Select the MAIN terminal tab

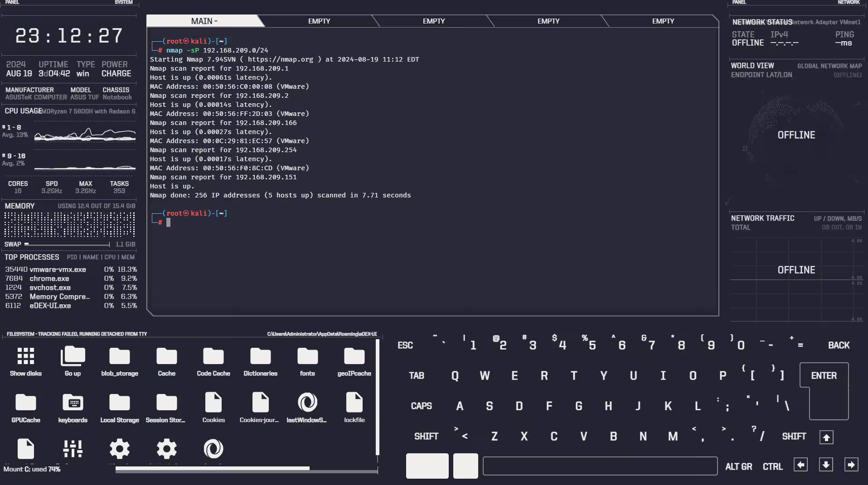point(204,21)
